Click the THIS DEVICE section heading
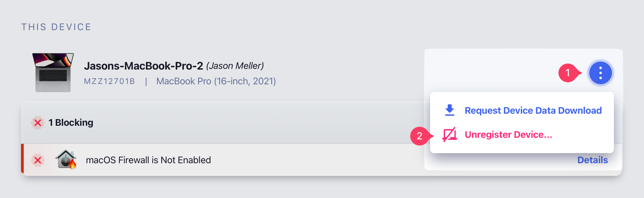The image size is (644, 198). [56, 27]
